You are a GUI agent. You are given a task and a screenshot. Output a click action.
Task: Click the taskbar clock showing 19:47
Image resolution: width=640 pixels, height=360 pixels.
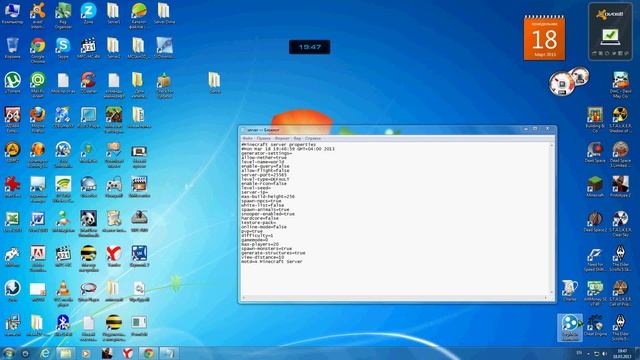[622, 353]
